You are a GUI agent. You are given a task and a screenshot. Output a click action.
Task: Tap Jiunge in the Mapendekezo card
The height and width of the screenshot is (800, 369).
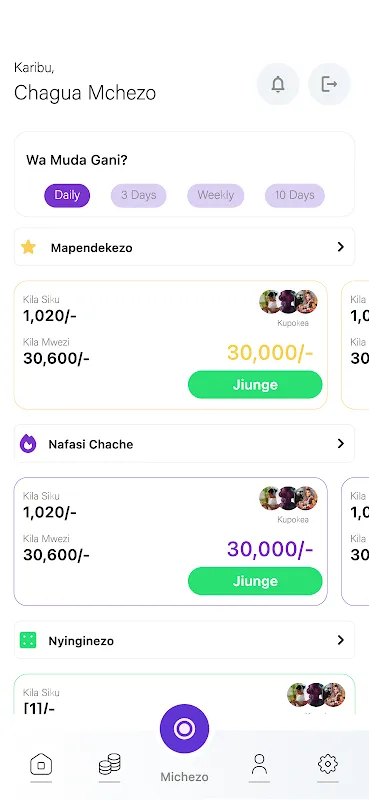(x=255, y=385)
